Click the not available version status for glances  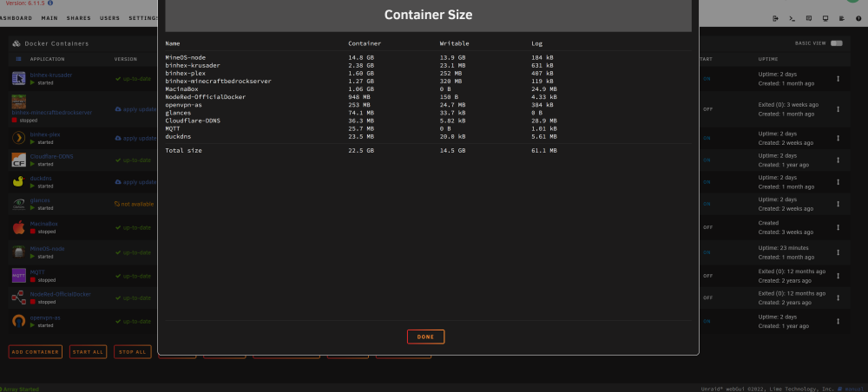pyautogui.click(x=134, y=204)
